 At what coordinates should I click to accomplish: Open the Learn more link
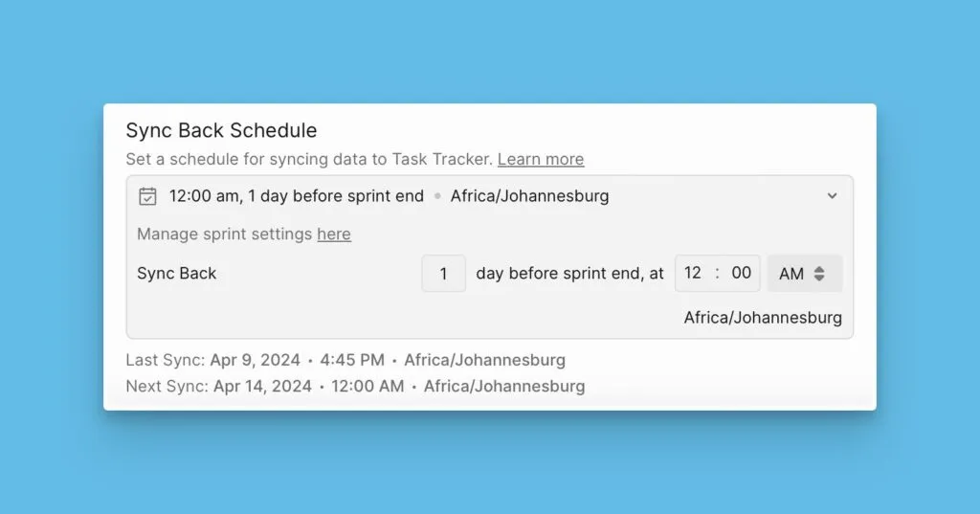[x=540, y=159]
